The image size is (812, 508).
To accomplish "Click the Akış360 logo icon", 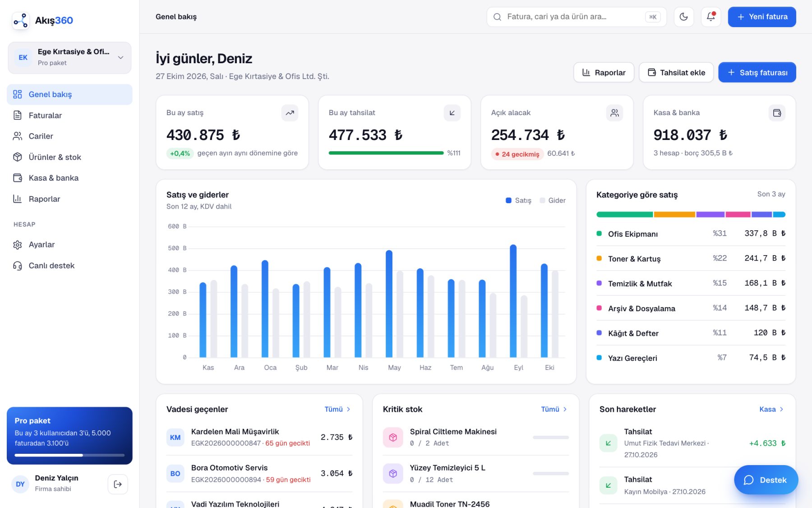I will point(21,21).
